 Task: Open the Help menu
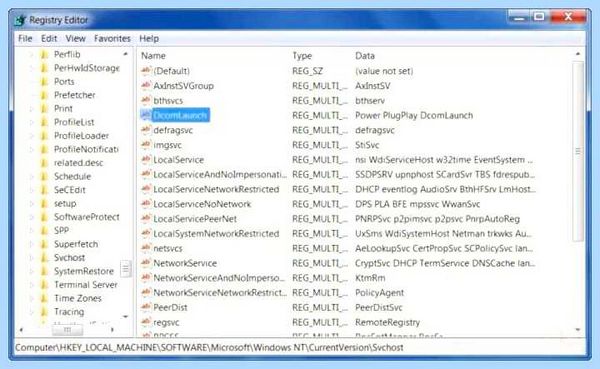(x=149, y=39)
